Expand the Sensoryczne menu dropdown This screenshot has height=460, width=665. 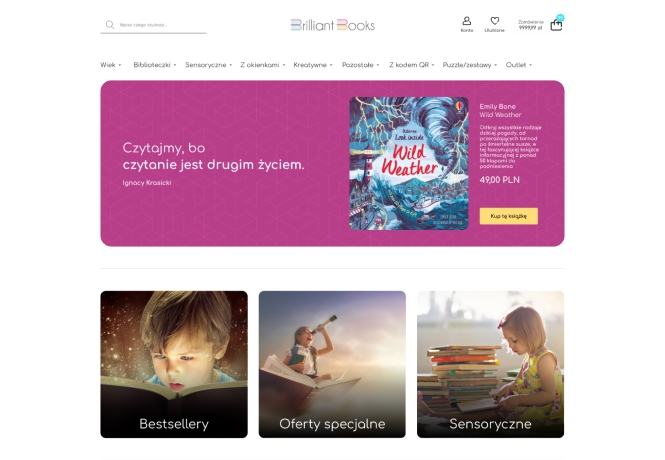pos(209,65)
